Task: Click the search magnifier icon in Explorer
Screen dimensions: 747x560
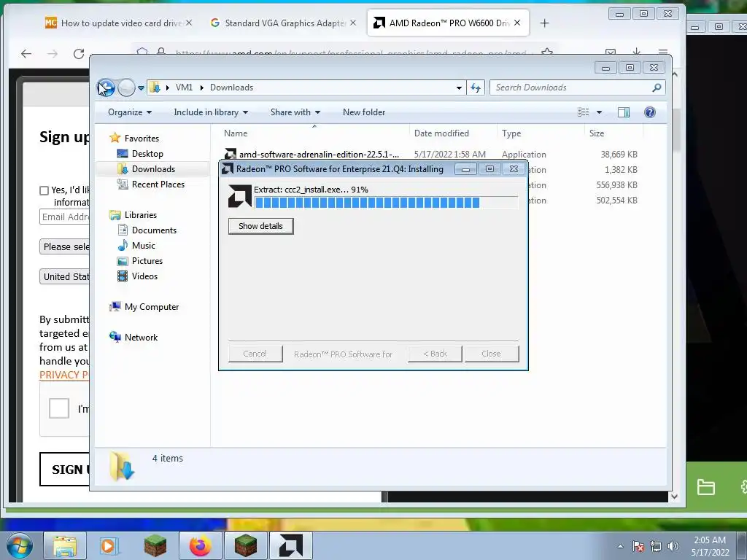Action: click(657, 87)
